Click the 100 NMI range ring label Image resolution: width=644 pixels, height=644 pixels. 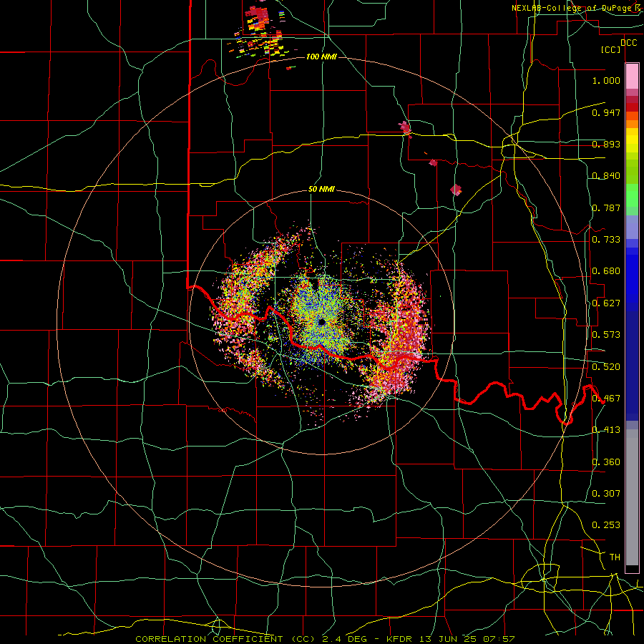pyautogui.click(x=321, y=57)
